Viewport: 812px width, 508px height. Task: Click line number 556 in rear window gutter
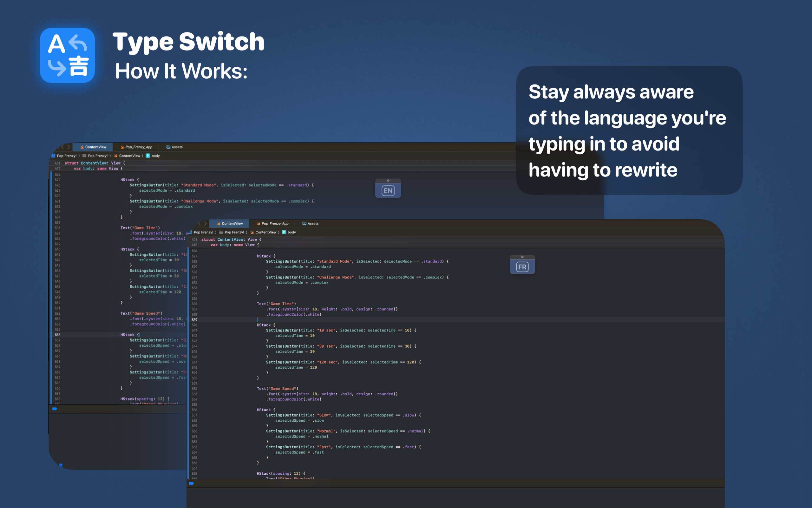[57, 335]
